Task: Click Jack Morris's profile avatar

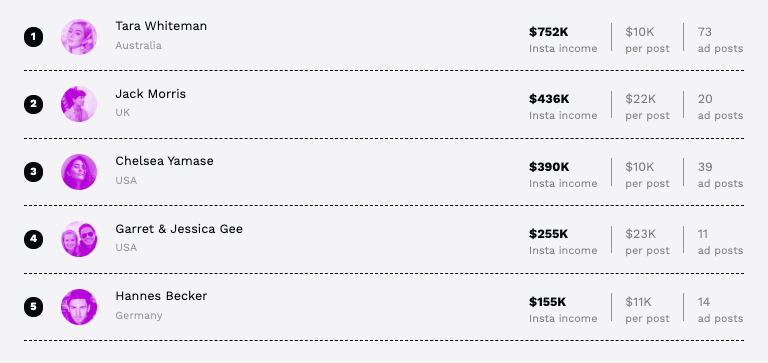Action: [x=79, y=104]
